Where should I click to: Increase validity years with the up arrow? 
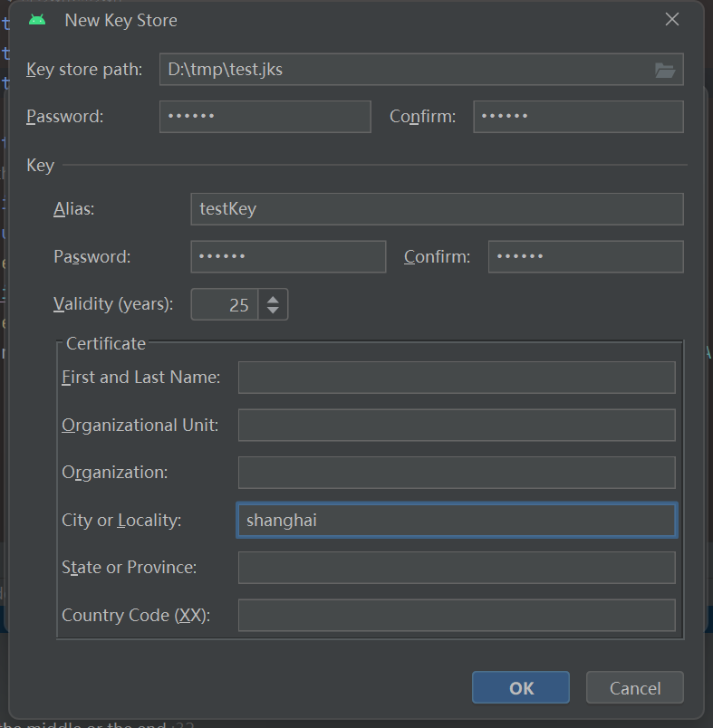[x=274, y=298]
